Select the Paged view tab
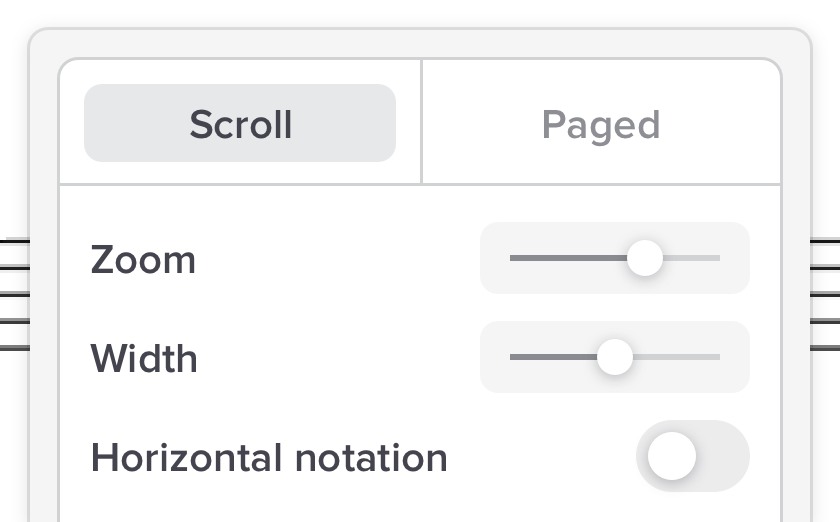Viewport: 840px width, 522px height. 601,124
